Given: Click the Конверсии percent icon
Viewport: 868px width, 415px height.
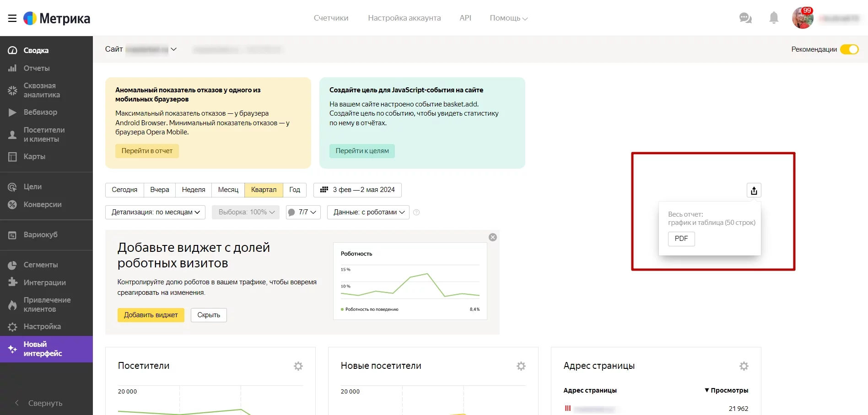Looking at the screenshot, I should (12, 204).
